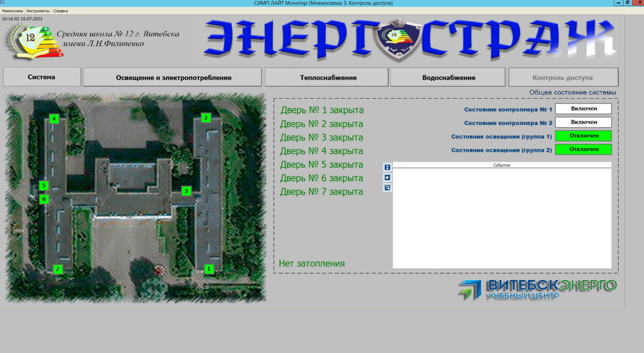Toggle lighting group 2 "Отключен" indicator
644x353 pixels.
(x=583, y=149)
